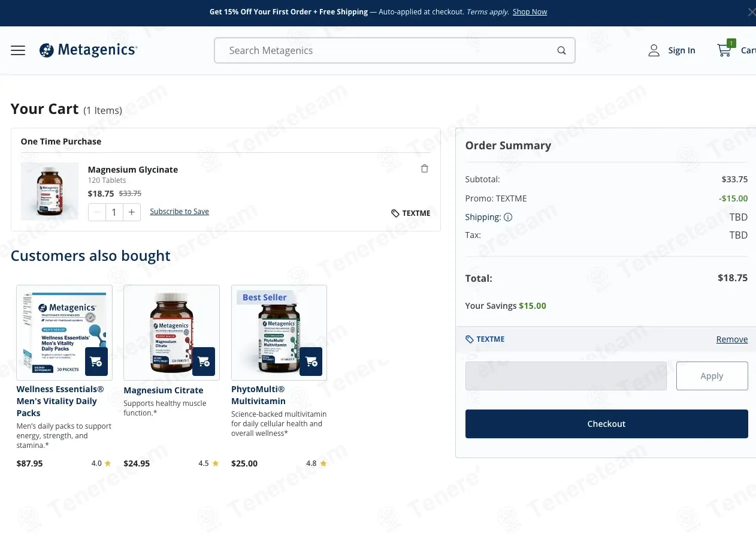This screenshot has width=756, height=554.
Task: Open the PhytoMulti Multivitamin product title
Action: click(x=259, y=395)
